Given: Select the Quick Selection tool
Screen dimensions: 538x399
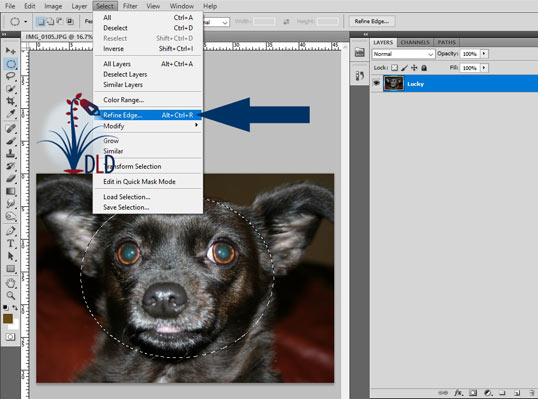Looking at the screenshot, I should (11, 89).
